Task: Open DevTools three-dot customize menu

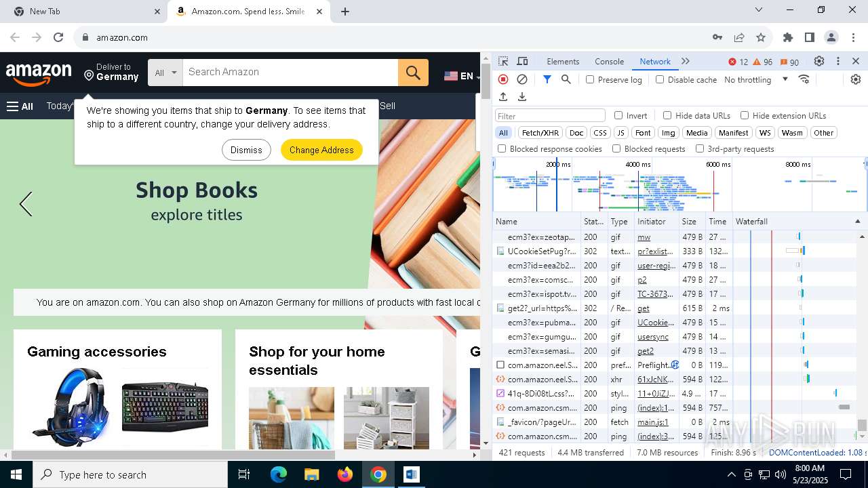Action: coord(838,61)
